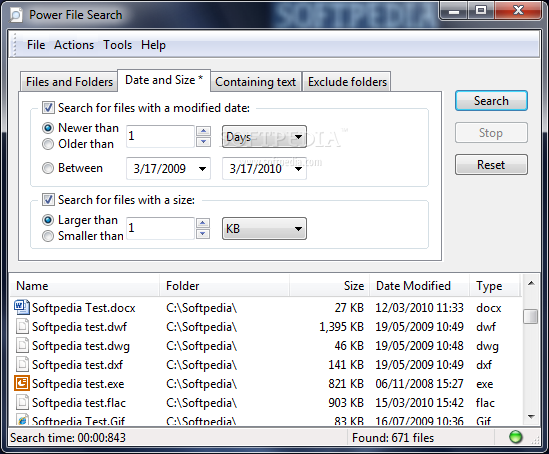
Task: Increase the date number spinner value
Action: 203,131
